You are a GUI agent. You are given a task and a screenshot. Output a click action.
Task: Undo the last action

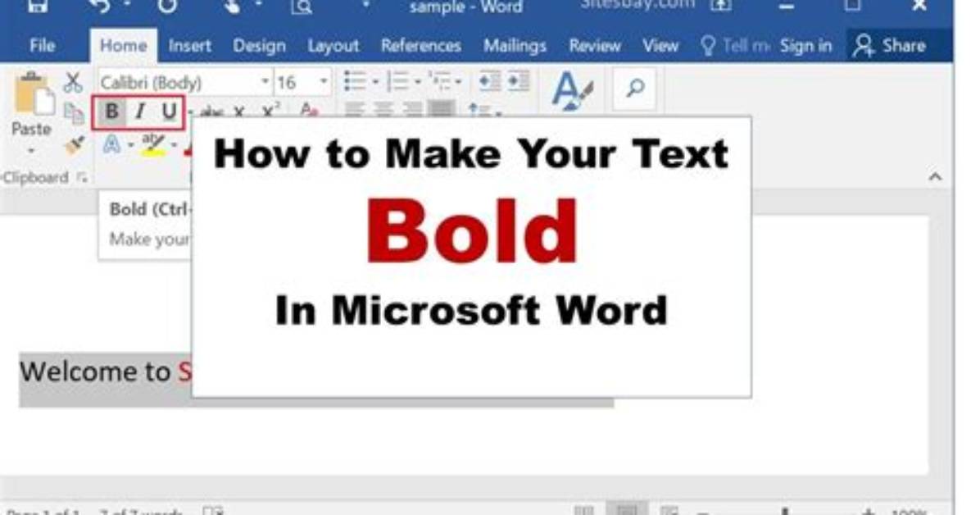99,7
